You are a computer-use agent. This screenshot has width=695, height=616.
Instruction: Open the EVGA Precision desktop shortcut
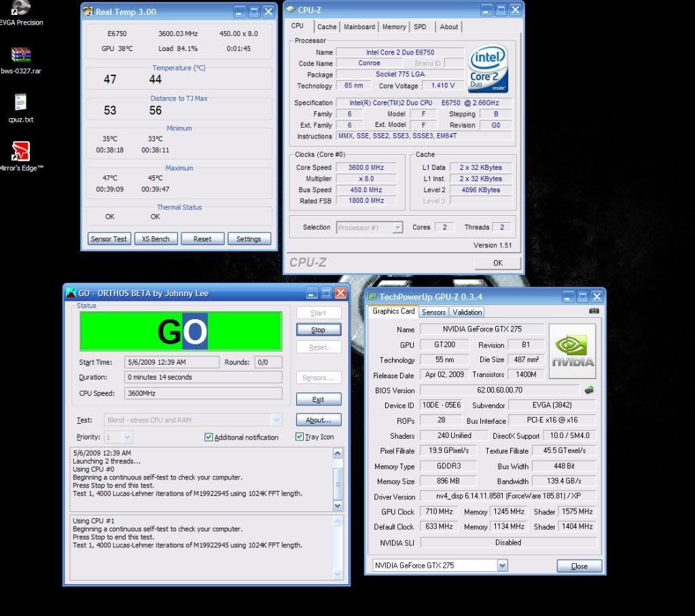20,8
